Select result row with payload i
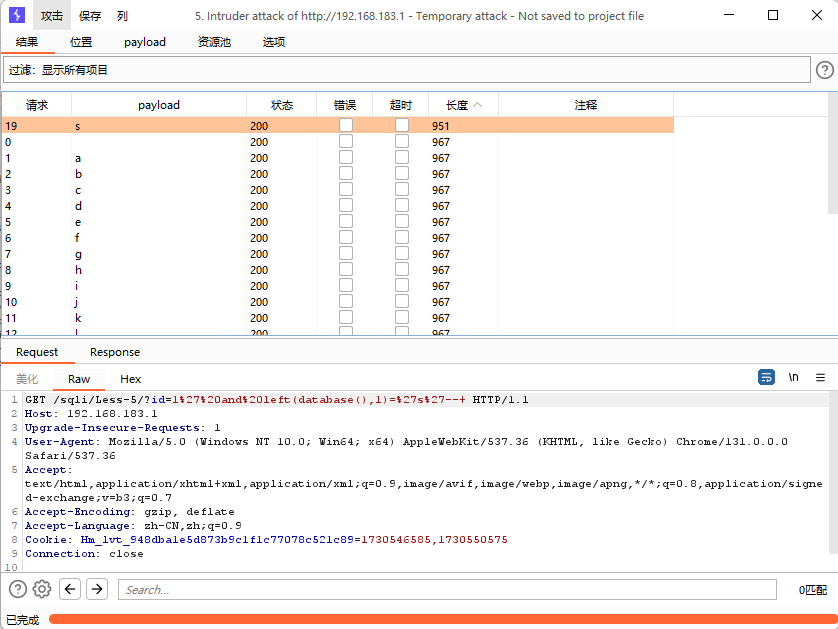This screenshot has height=629, width=838. coord(338,286)
